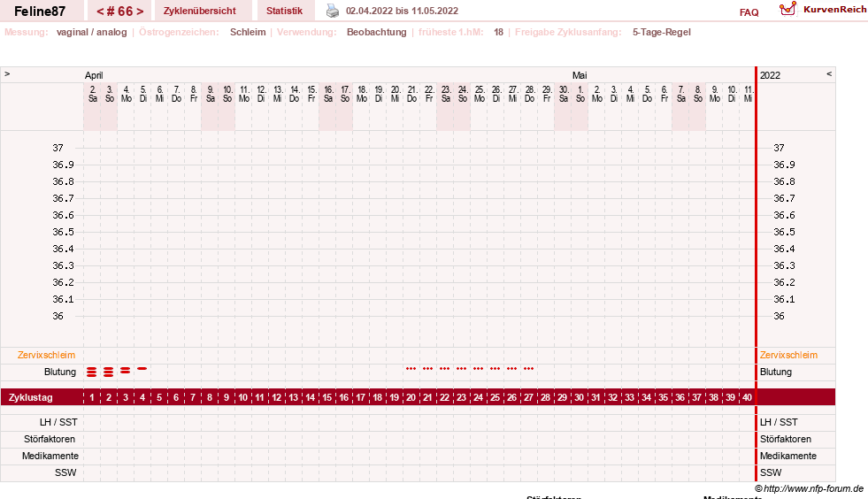The image size is (868, 499).
Task: Click the 5-Tage-Regel value
Action: pyautogui.click(x=662, y=32)
